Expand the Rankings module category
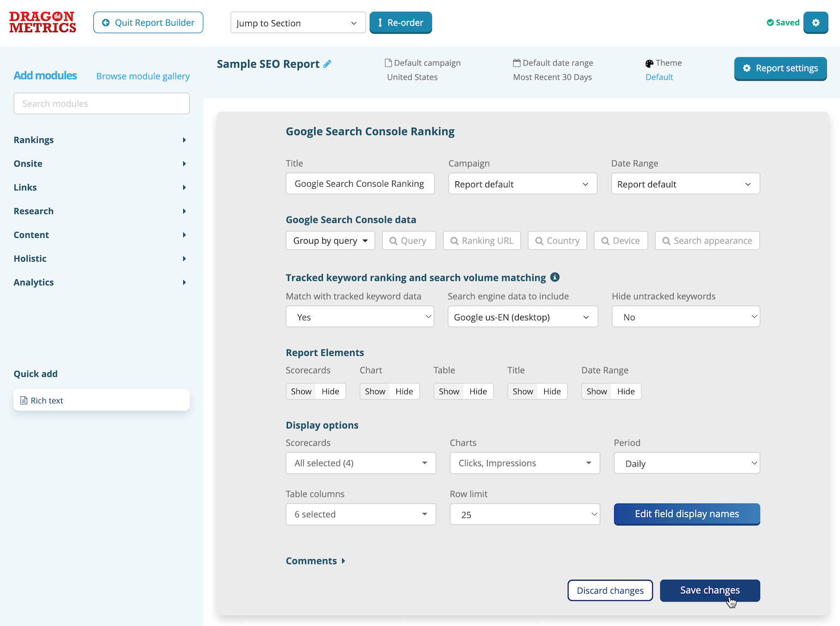This screenshot has height=626, width=840. coord(33,140)
